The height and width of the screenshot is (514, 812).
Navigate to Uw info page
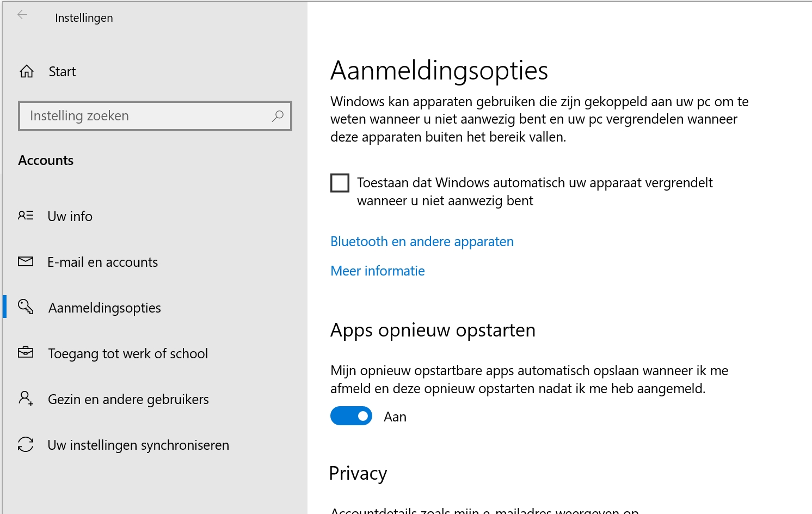[70, 216]
